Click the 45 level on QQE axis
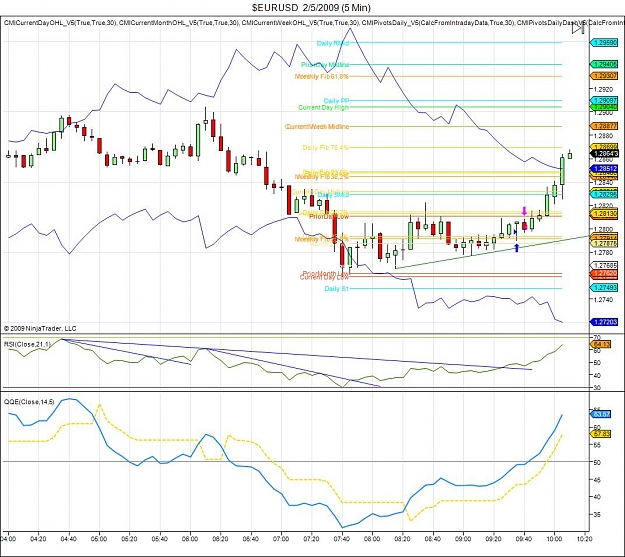This screenshot has height=557, width=625. coord(597,479)
